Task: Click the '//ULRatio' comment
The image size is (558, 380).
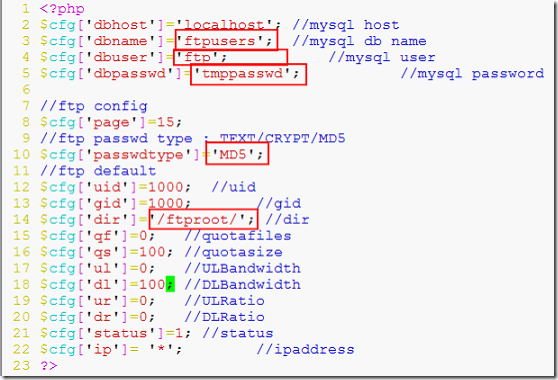Action: (225, 301)
